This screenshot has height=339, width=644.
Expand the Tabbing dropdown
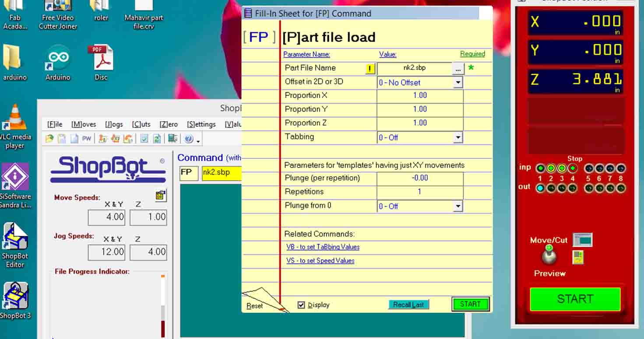tap(458, 137)
